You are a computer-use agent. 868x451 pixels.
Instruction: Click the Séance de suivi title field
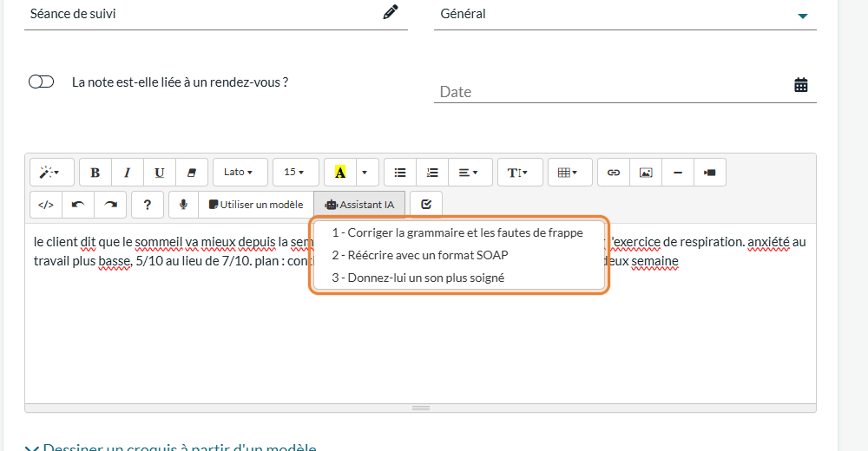pos(216,14)
